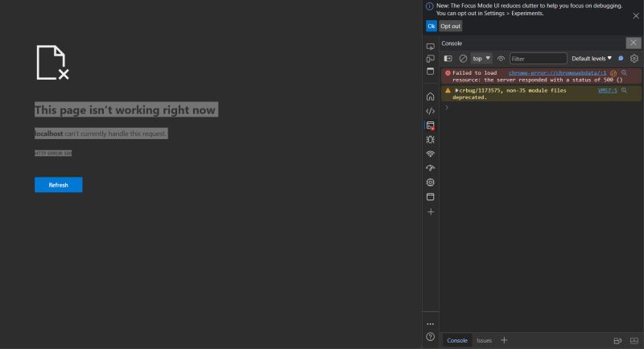644x349 pixels.
Task: Expand the crbug/1173575 warning message
Action: 456,90
